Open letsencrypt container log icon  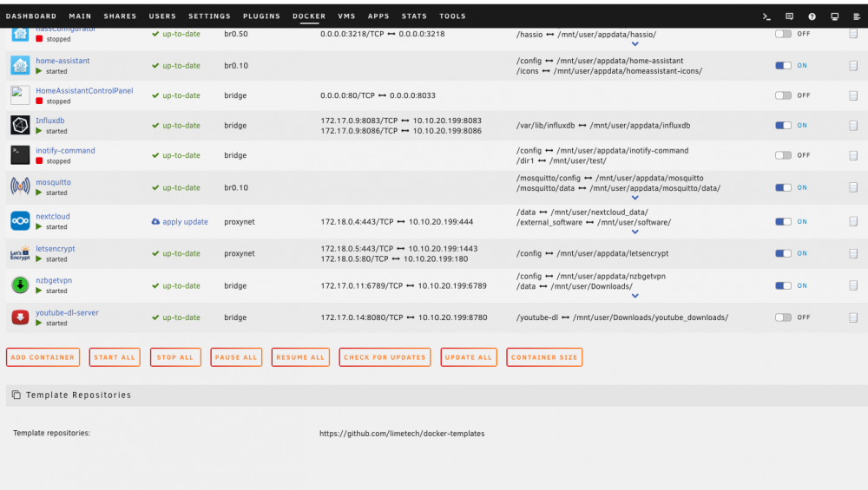pyautogui.click(x=853, y=254)
